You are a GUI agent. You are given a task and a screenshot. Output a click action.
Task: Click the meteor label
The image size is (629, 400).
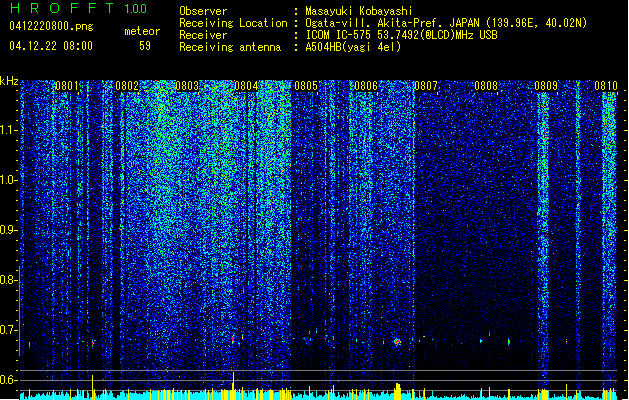[142, 31]
